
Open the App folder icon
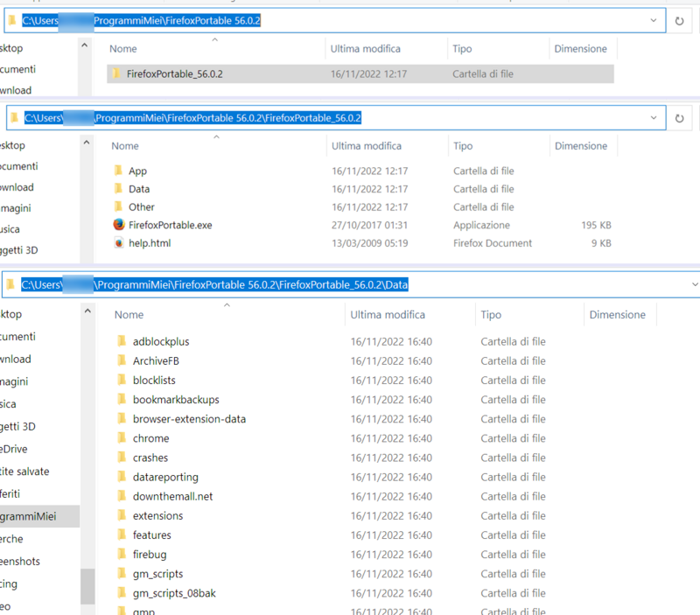tap(118, 171)
